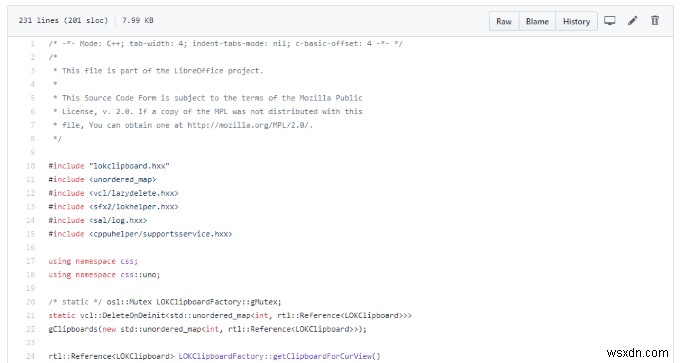Click the 'static vcl::DeleteOnDeinit' line
This screenshot has width=680, height=363.
230,315
